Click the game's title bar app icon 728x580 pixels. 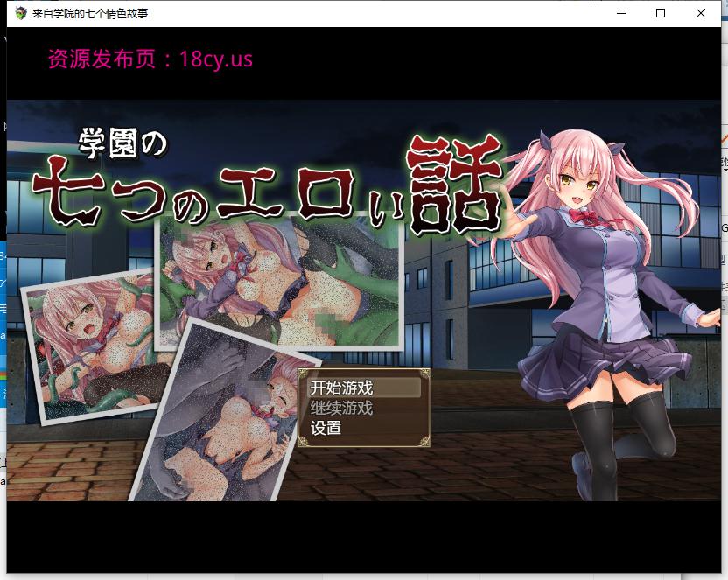point(20,13)
